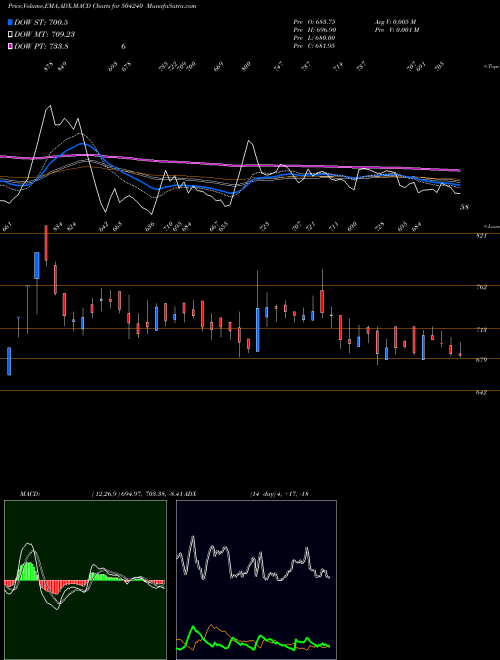Select the DOW MT: 709.23 label
500x660 pixels.
pos(45,34)
